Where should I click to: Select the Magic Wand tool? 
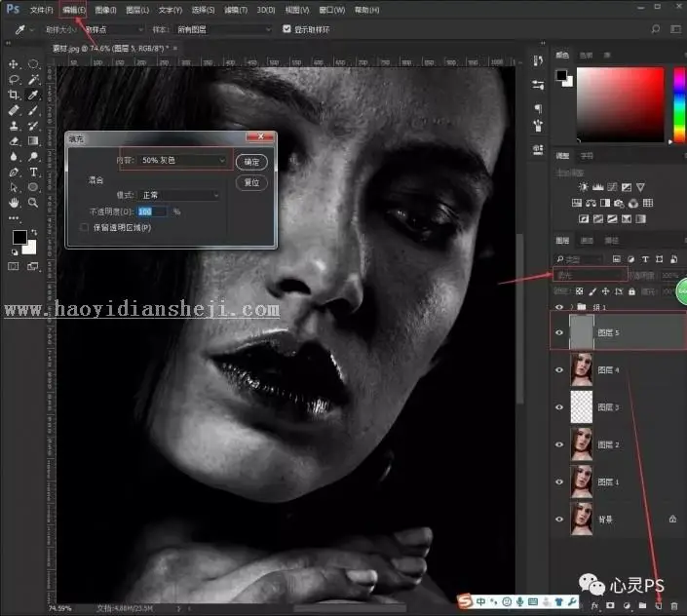tap(33, 79)
